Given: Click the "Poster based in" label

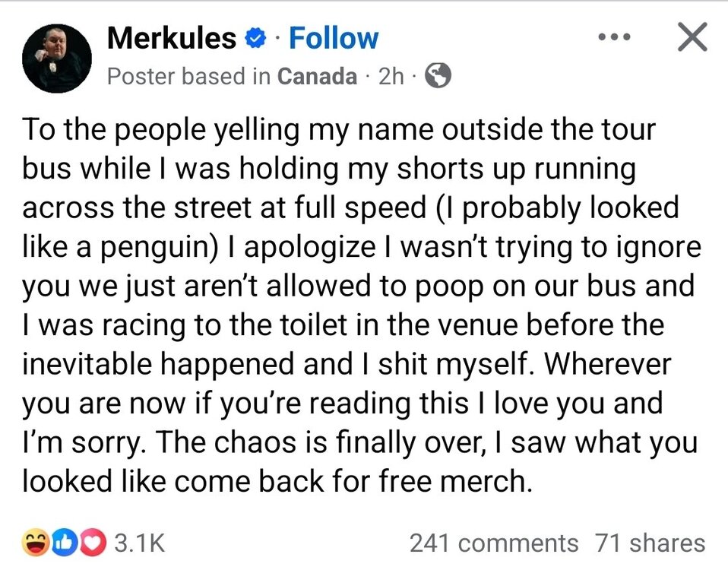Looking at the screenshot, I should coord(189,76).
